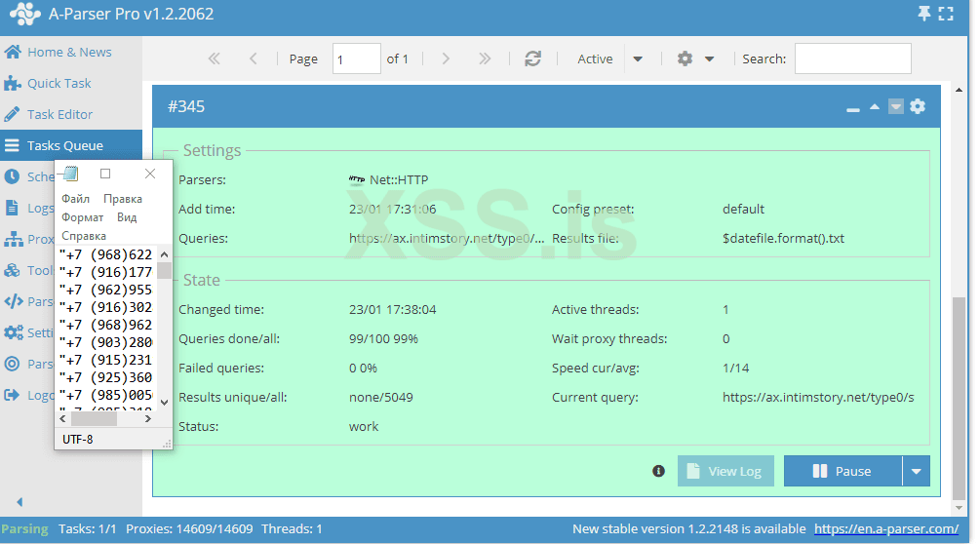Click the Logs document icon

(12, 208)
